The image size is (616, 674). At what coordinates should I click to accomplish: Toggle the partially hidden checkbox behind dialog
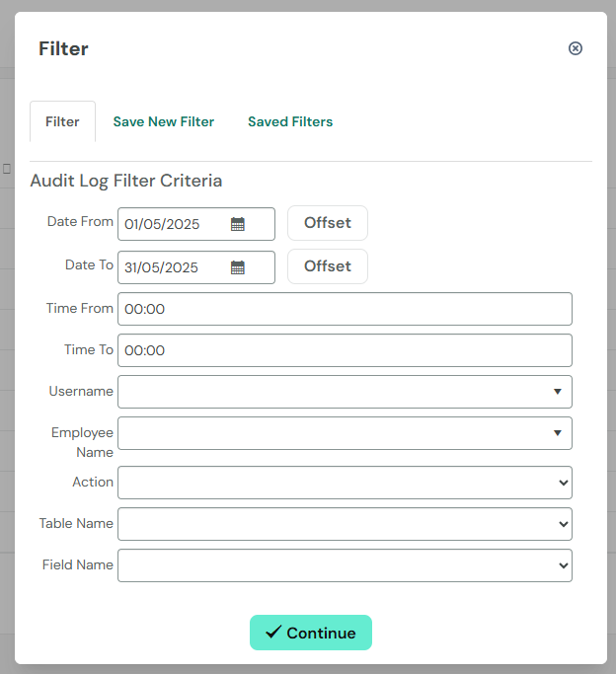click(7, 169)
